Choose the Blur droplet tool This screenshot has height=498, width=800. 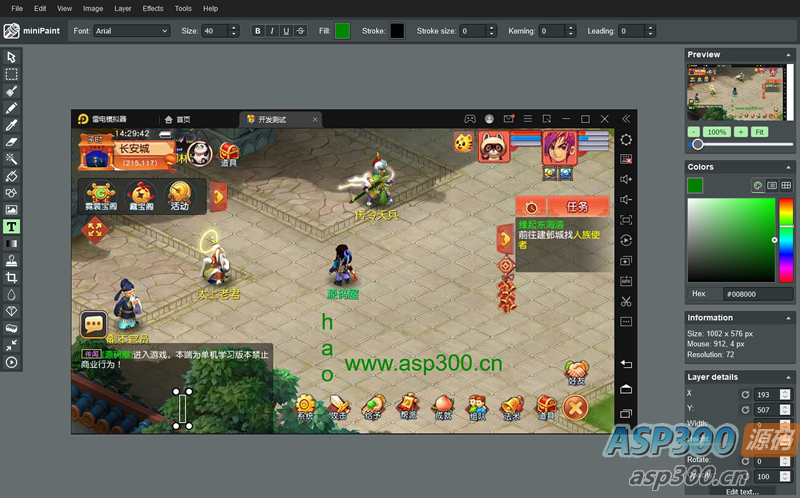click(x=12, y=294)
